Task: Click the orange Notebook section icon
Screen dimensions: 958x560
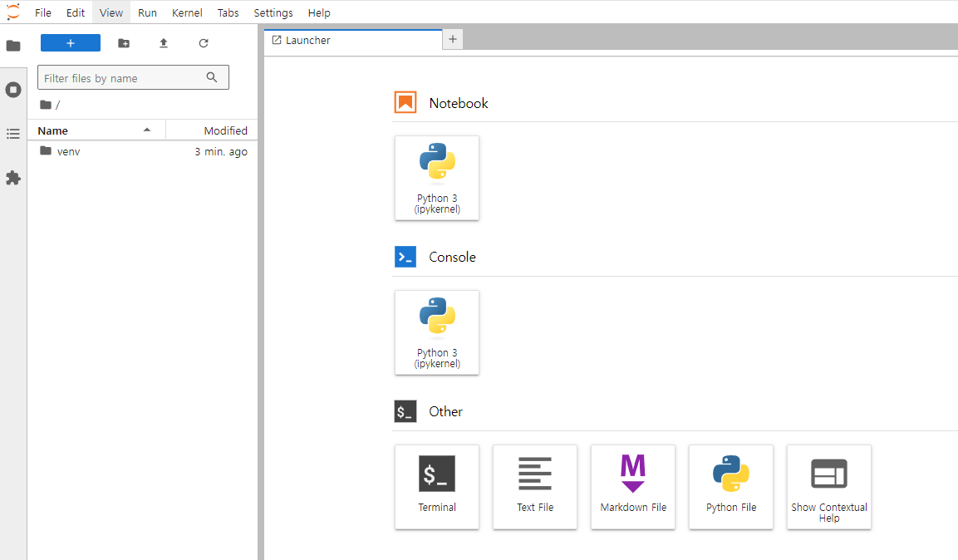Action: coord(405,102)
